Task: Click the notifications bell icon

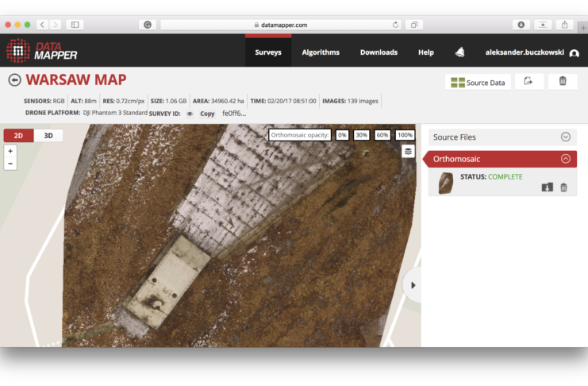Action: [459, 52]
